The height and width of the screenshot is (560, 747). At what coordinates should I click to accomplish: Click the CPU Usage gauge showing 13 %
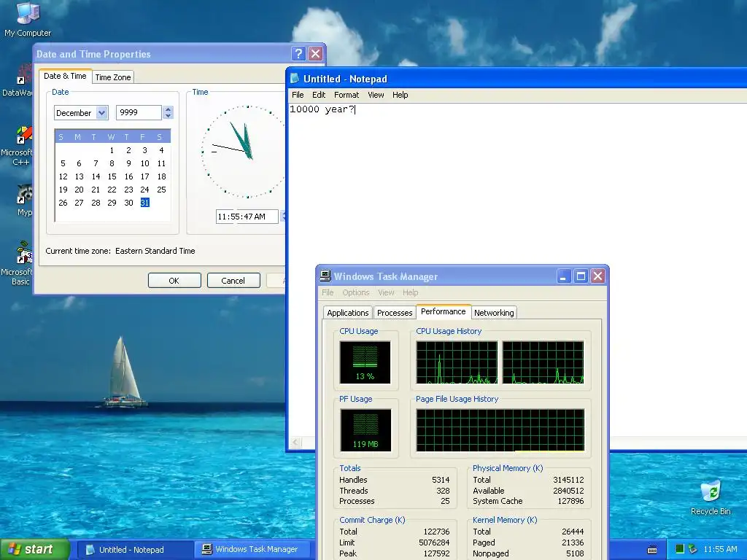[365, 362]
